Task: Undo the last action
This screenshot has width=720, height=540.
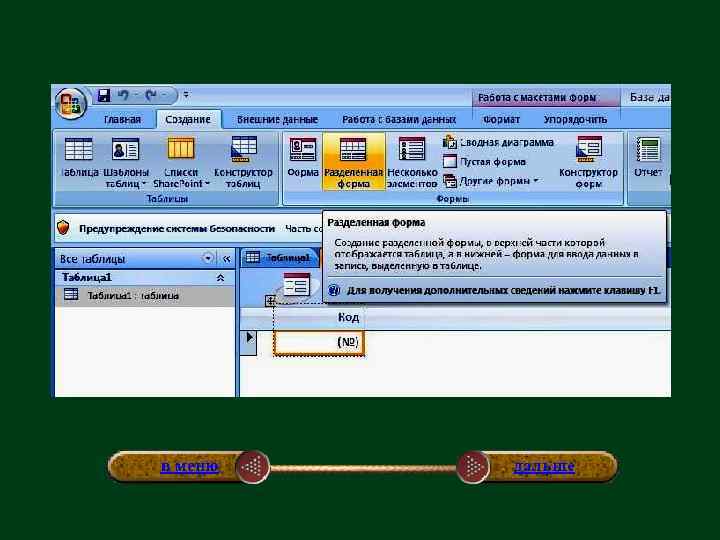Action: [x=123, y=95]
